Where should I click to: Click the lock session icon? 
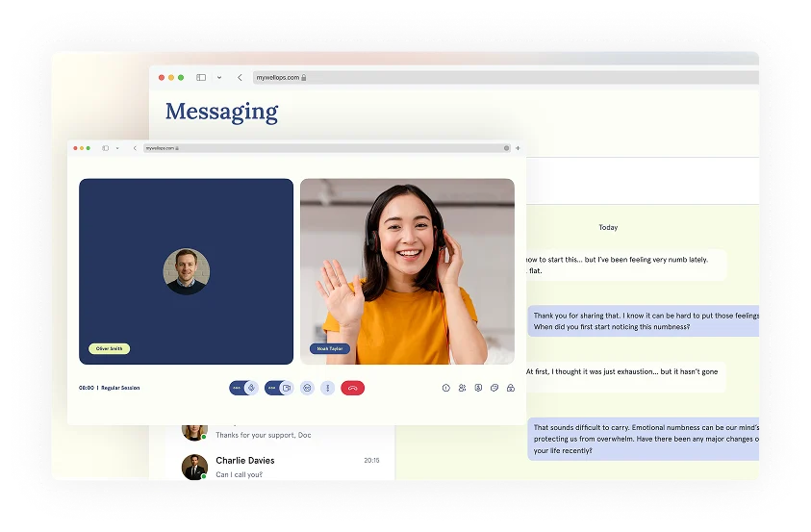511,388
